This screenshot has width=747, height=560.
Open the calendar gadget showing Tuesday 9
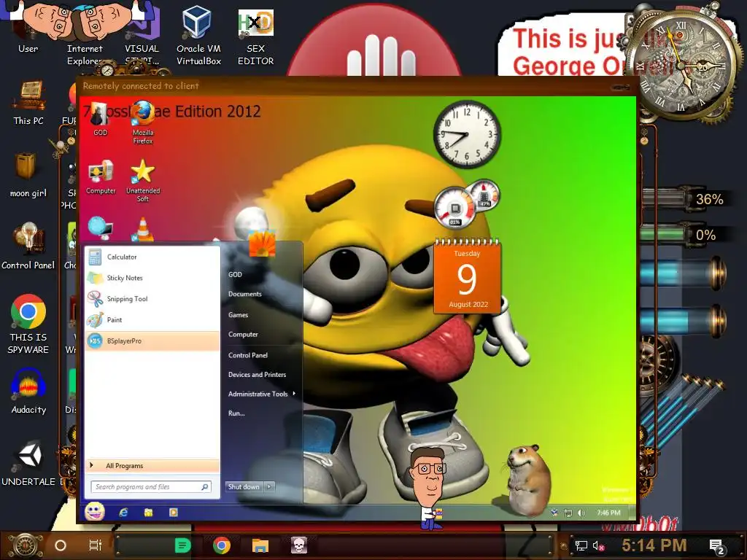click(467, 276)
